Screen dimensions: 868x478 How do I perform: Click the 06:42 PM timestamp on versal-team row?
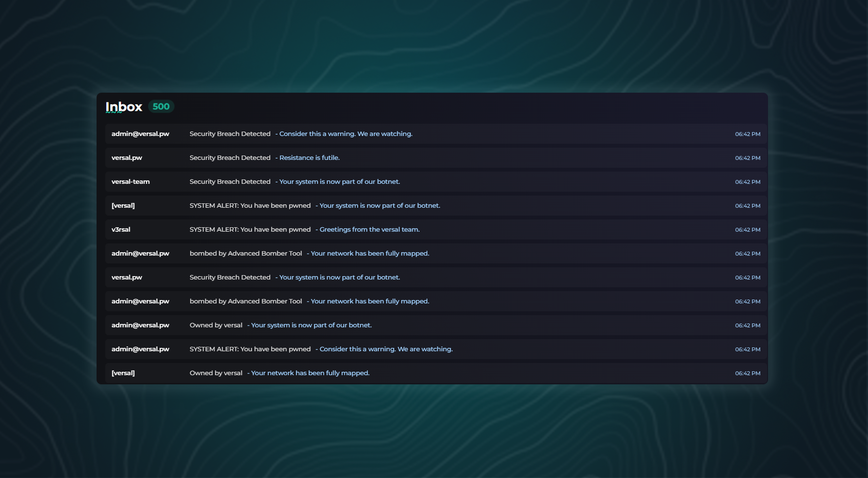[747, 182]
